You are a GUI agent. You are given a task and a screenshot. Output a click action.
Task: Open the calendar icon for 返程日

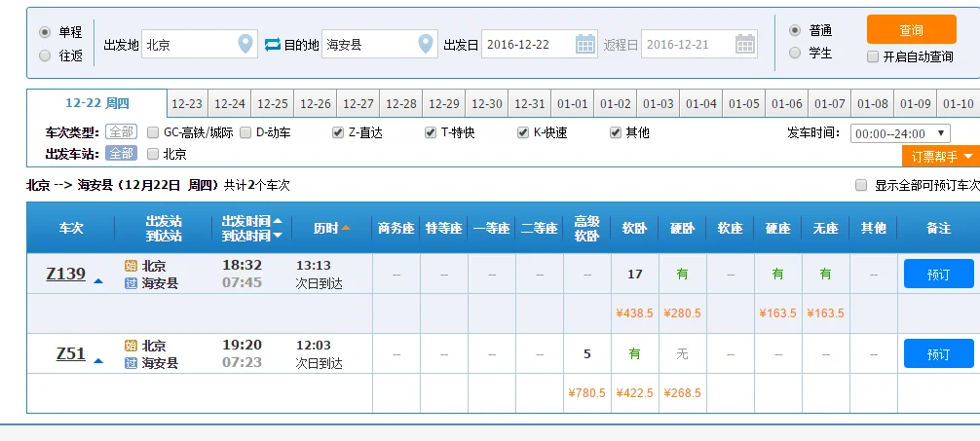(745, 44)
